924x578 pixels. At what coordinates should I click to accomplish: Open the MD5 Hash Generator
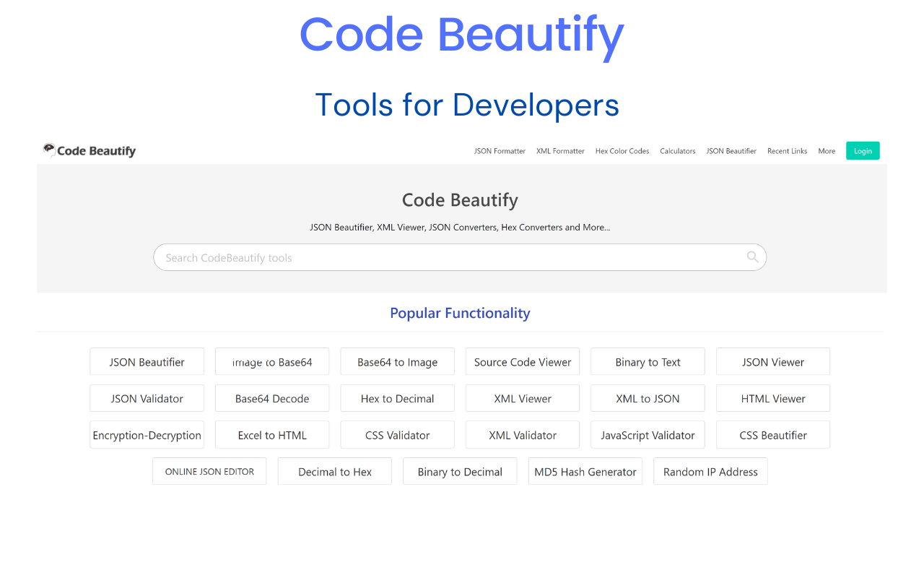585,471
